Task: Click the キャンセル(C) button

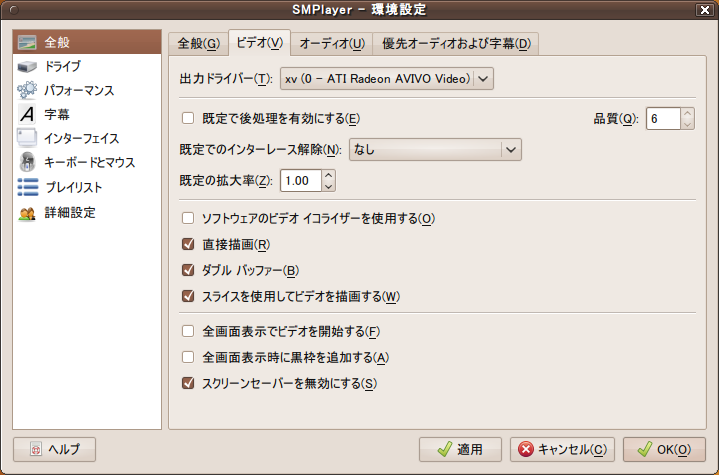Action: point(562,449)
